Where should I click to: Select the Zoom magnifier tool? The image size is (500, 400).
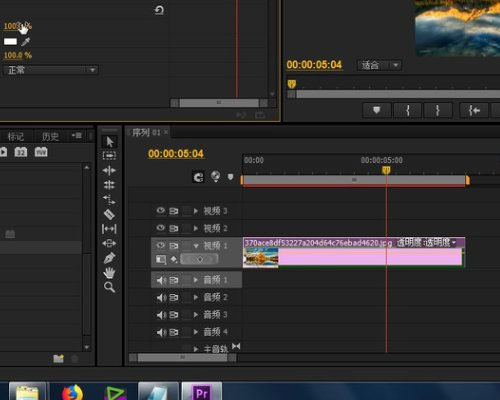[109, 287]
